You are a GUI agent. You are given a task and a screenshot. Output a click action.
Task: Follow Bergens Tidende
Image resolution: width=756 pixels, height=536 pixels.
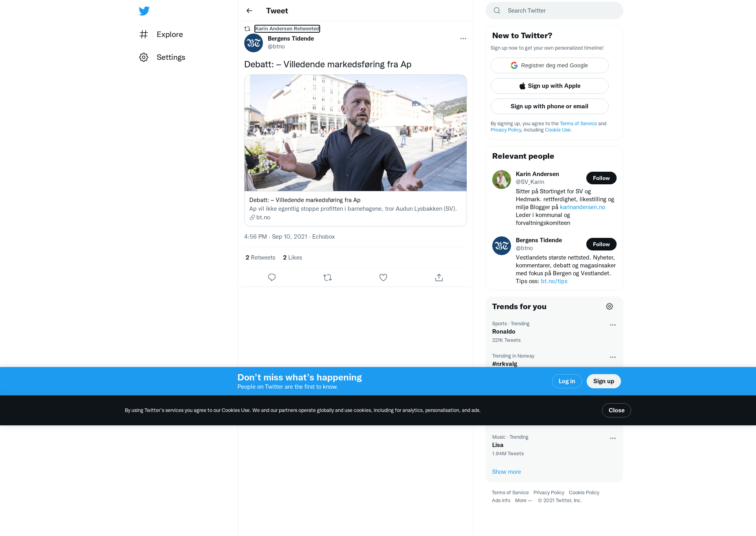click(x=601, y=244)
